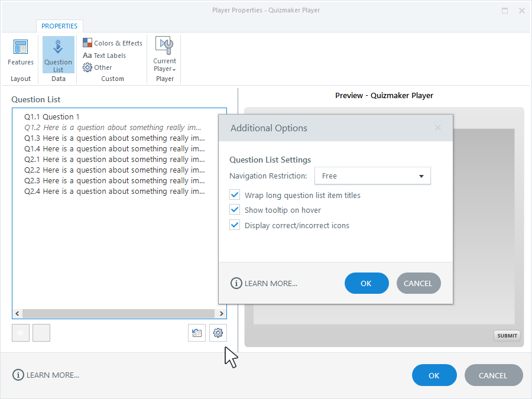532x399 pixels.
Task: Click the blank button beside eye button
Action: tap(41, 333)
